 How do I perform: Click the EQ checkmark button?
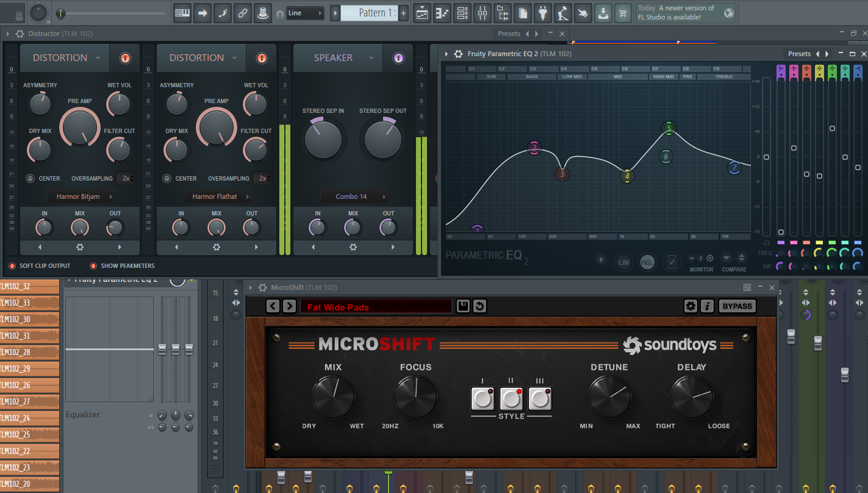tap(672, 262)
